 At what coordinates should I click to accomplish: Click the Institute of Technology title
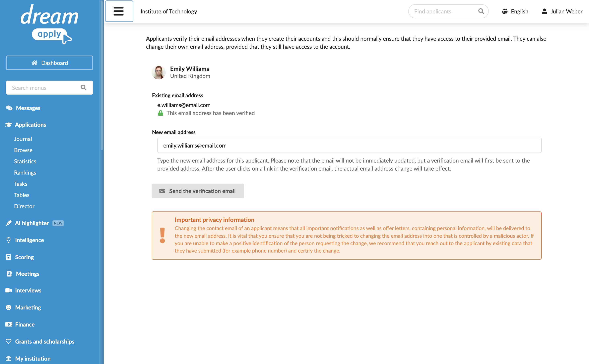169,11
